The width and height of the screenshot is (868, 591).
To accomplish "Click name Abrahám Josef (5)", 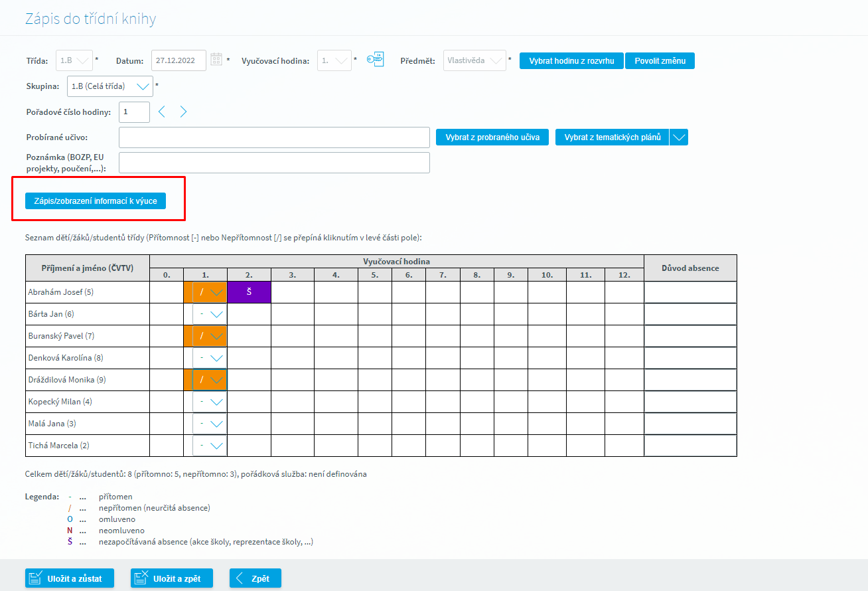I will [x=61, y=292].
